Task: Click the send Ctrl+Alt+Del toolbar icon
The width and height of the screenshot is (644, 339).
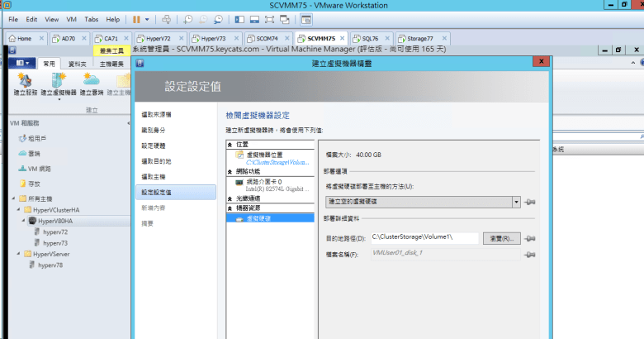Action: pyautogui.click(x=166, y=18)
